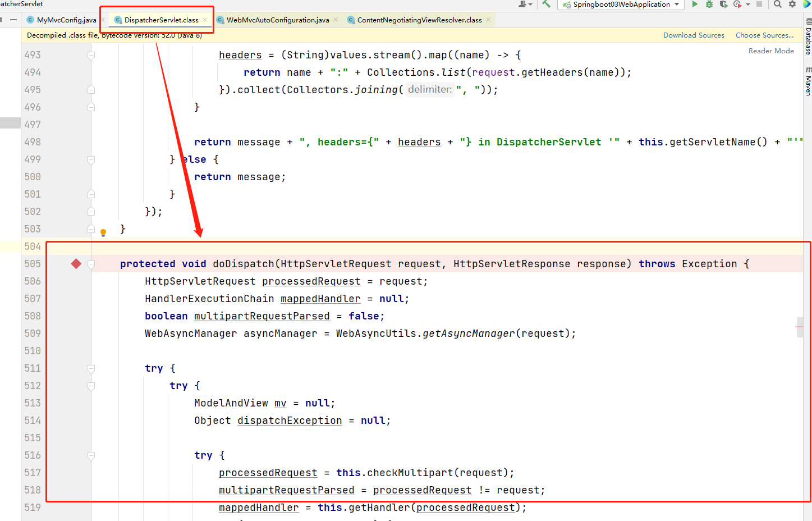Click line number 510 in the gutter
The image size is (812, 521).
pyautogui.click(x=33, y=351)
